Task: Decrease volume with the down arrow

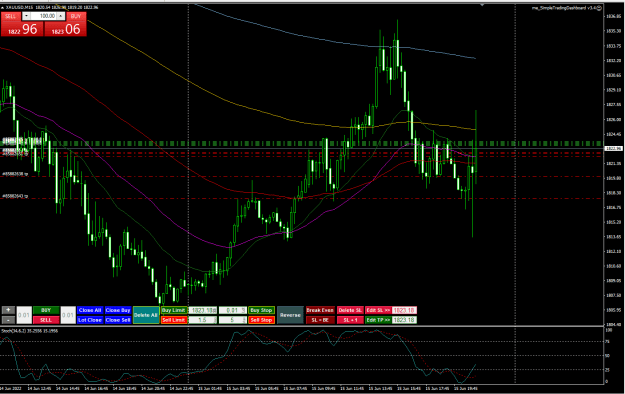Action: tap(26, 16)
